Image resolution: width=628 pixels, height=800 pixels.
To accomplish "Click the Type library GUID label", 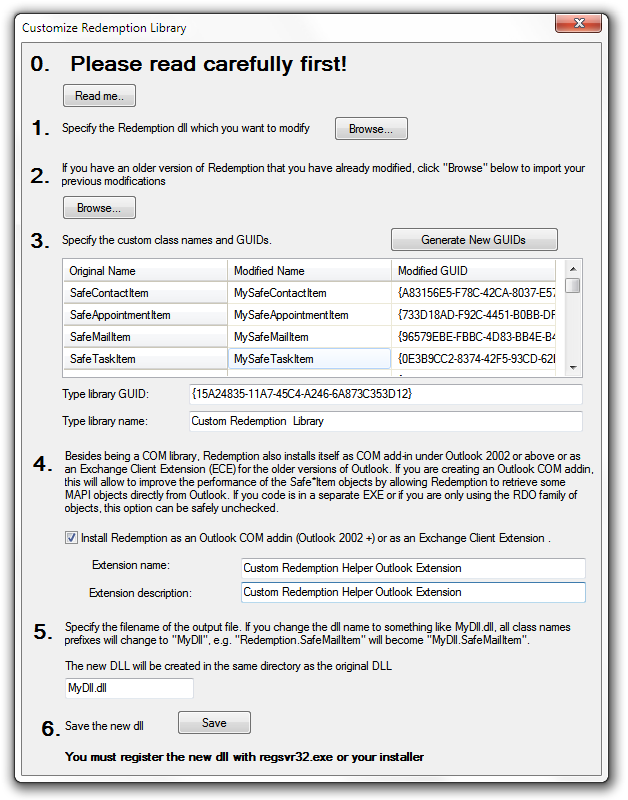I will tap(106, 394).
